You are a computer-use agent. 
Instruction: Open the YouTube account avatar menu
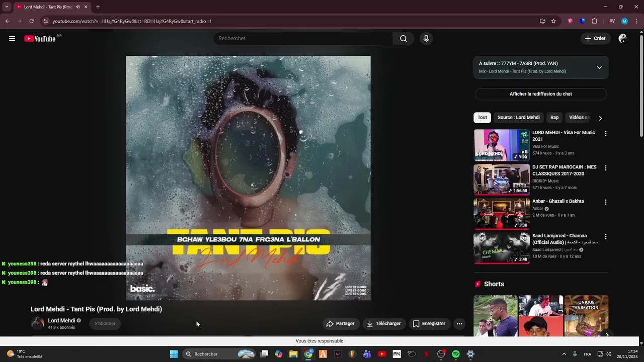tap(623, 39)
